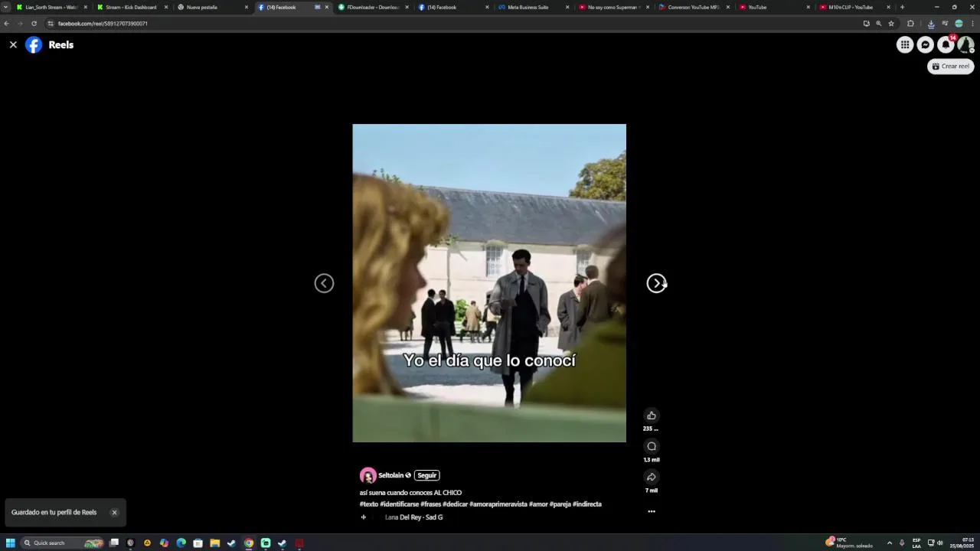980x551 pixels.
Task: Click the browser address bar
Action: pyautogui.click(x=452, y=24)
